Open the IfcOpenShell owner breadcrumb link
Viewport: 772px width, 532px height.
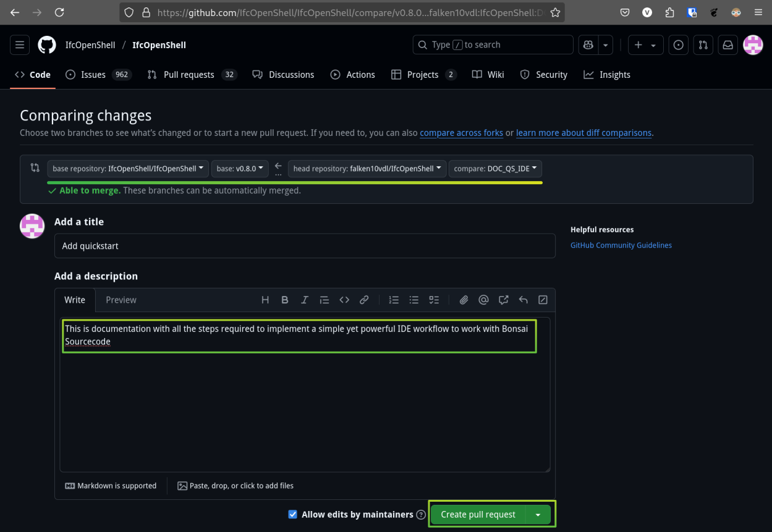point(90,45)
